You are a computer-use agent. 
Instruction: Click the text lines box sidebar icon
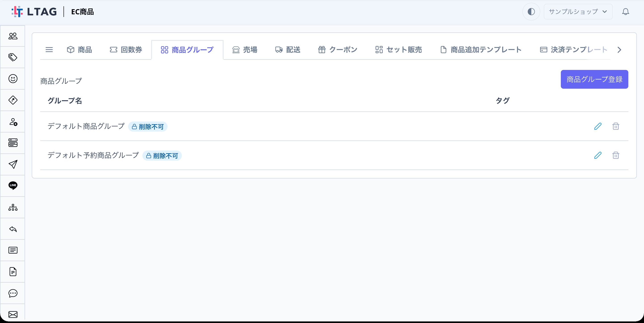(x=13, y=250)
